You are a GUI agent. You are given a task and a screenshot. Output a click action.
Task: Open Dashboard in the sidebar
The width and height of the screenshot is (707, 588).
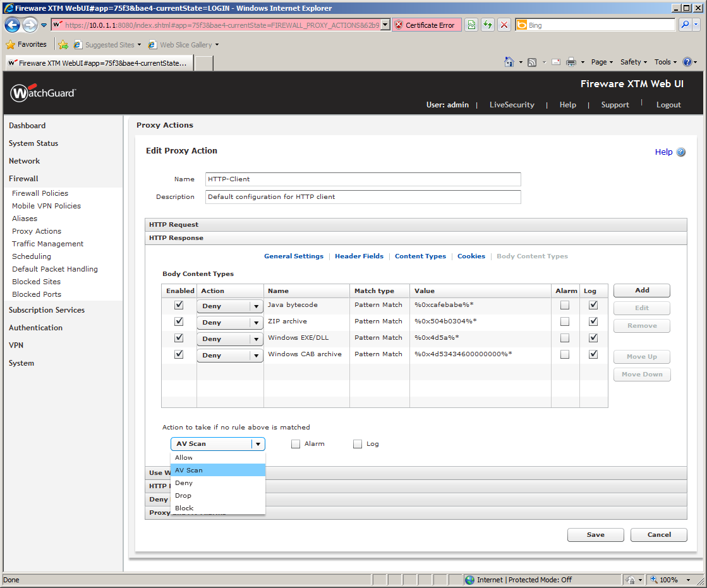[x=27, y=126]
